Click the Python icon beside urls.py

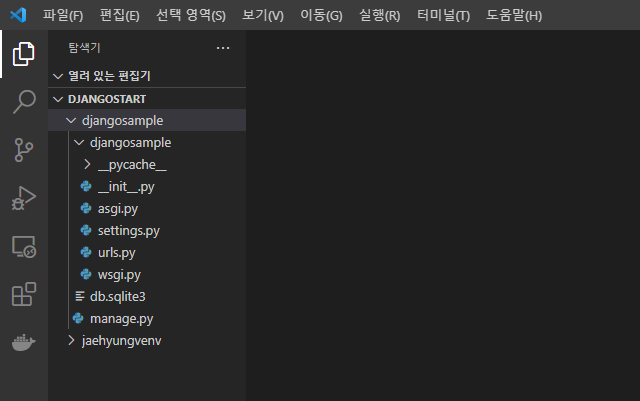pos(86,253)
